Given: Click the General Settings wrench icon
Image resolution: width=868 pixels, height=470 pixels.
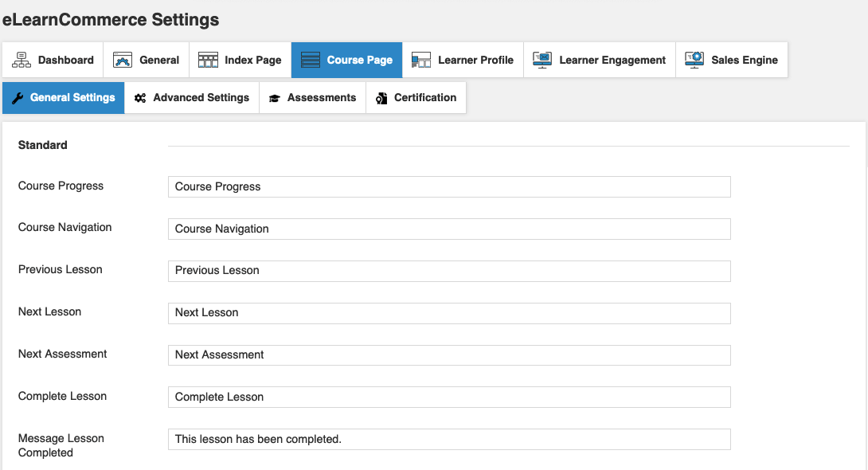Looking at the screenshot, I should point(18,98).
